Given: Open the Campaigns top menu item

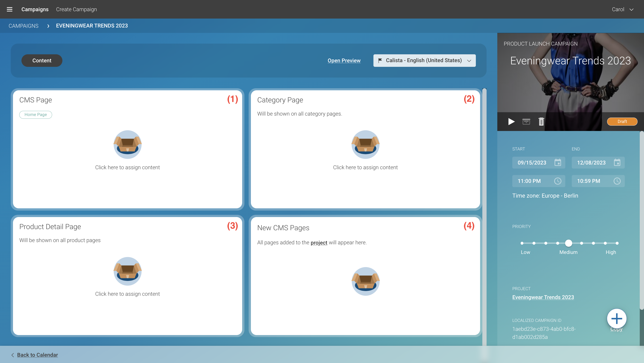Looking at the screenshot, I should (35, 9).
